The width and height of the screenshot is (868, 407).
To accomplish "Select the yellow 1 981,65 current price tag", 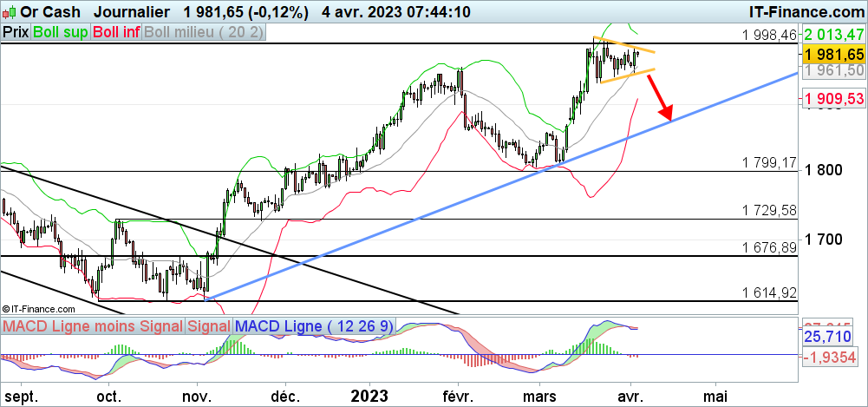I will (832, 54).
